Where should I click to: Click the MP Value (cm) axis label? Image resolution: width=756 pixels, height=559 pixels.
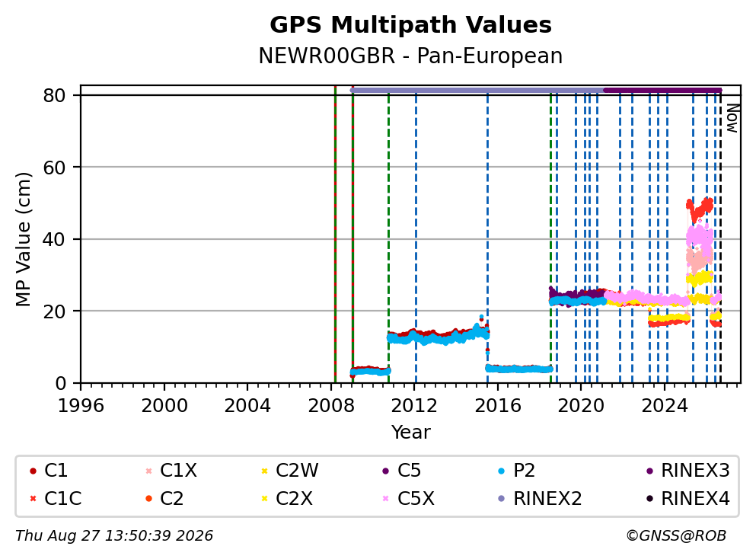click(x=23, y=239)
